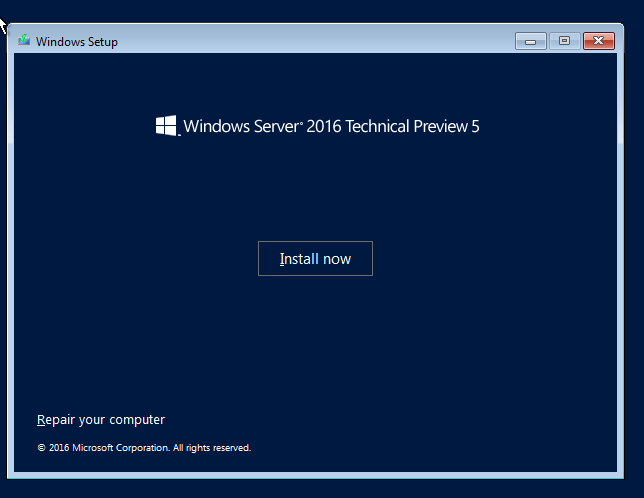The width and height of the screenshot is (644, 498).
Task: Click the Windows logo beside Server 2016
Action: [x=166, y=125]
